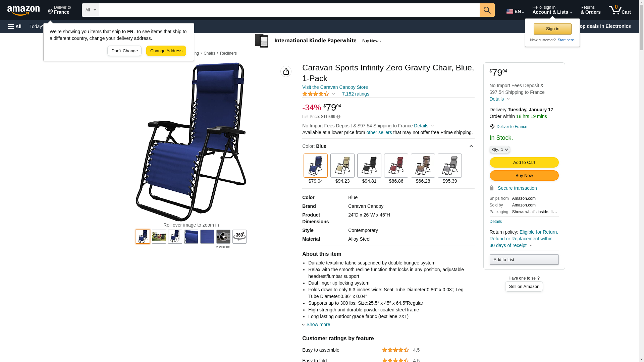Viewport: 644px width, 362px height.
Task: Collapse the Color Blue section chevron
Action: click(x=471, y=146)
